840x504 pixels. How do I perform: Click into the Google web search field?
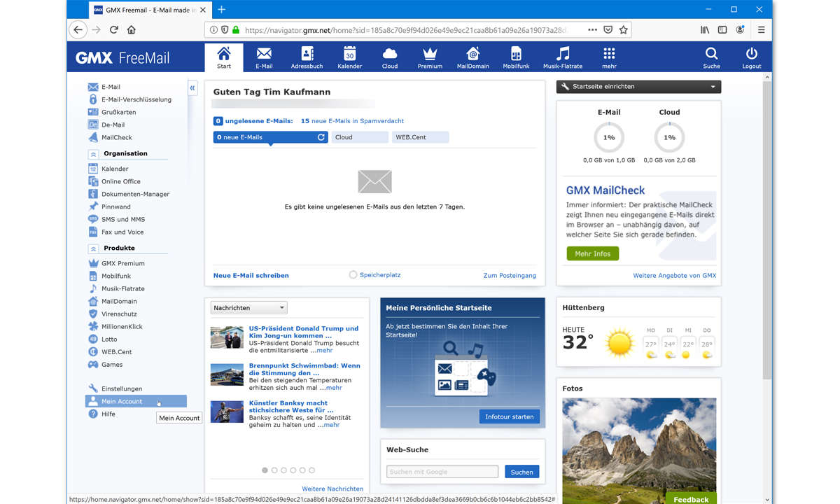tap(442, 472)
